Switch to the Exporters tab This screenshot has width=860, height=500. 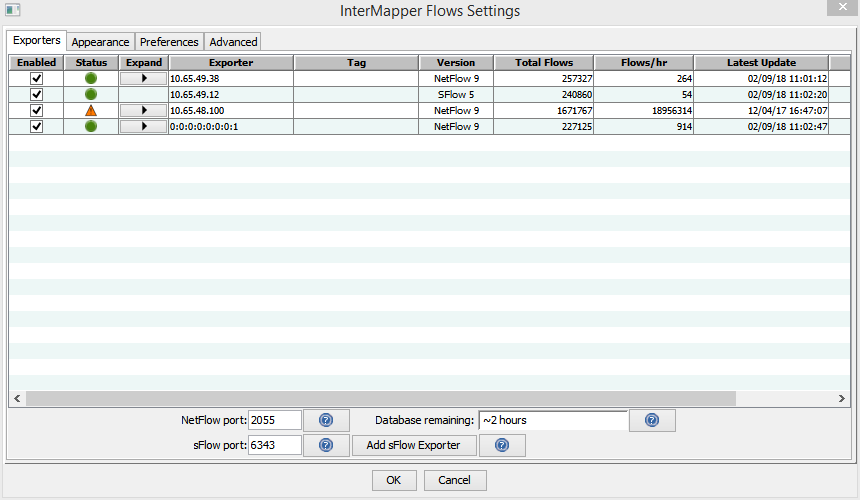point(37,41)
